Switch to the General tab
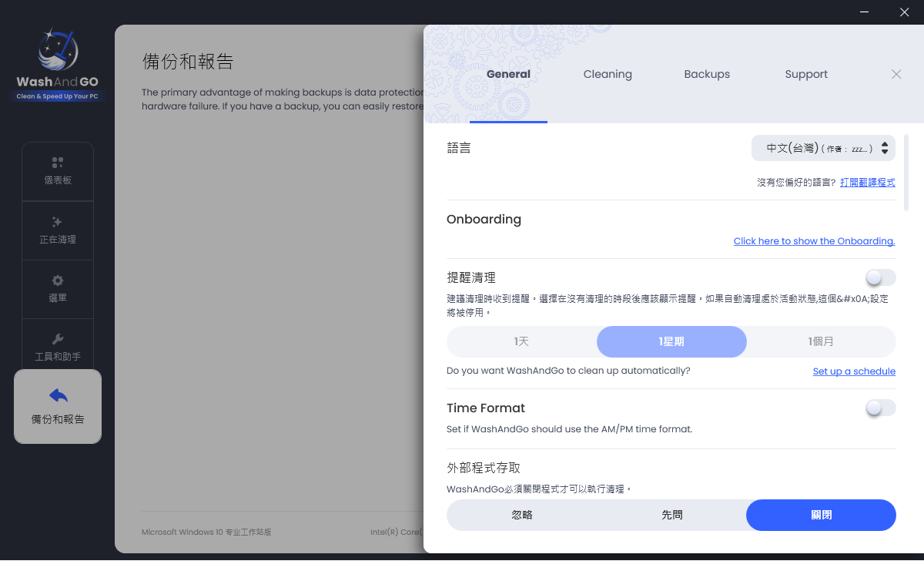 coord(508,74)
